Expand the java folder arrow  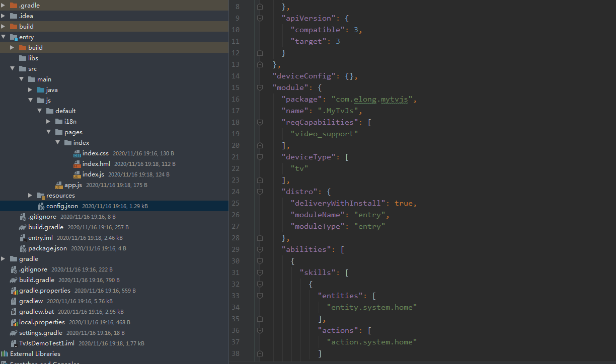[x=31, y=90]
